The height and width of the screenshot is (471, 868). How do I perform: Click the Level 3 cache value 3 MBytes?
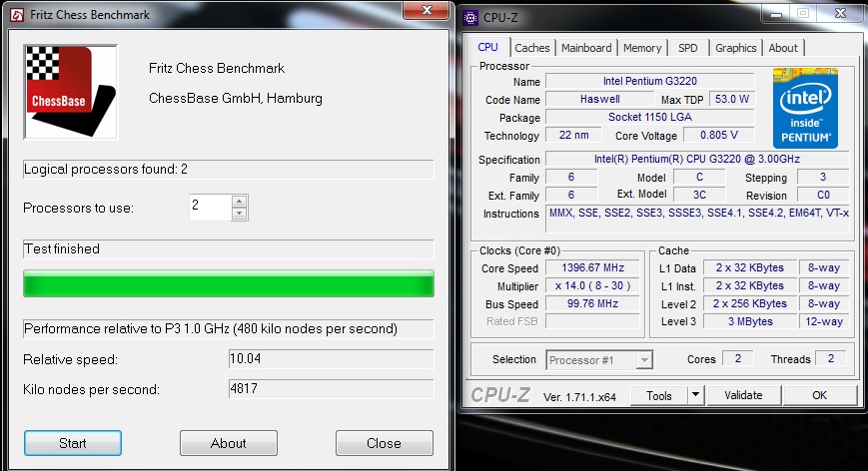pos(750,321)
